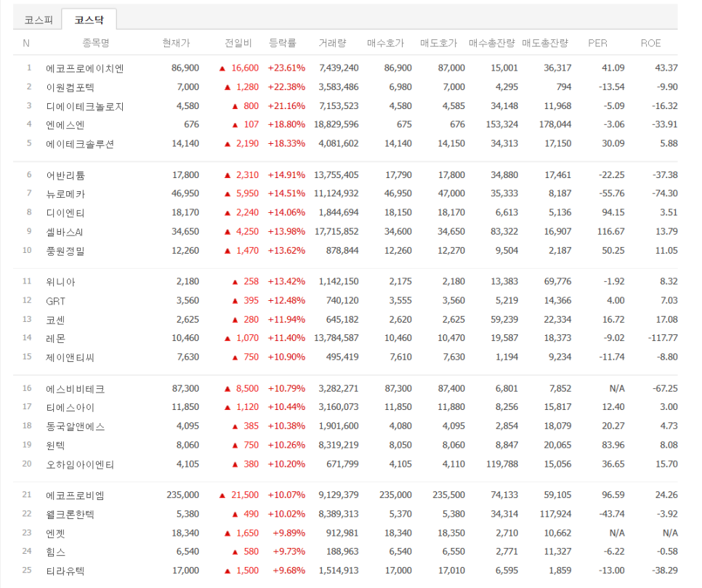
Task: Click the PER value 116.67
Action: tap(610, 232)
